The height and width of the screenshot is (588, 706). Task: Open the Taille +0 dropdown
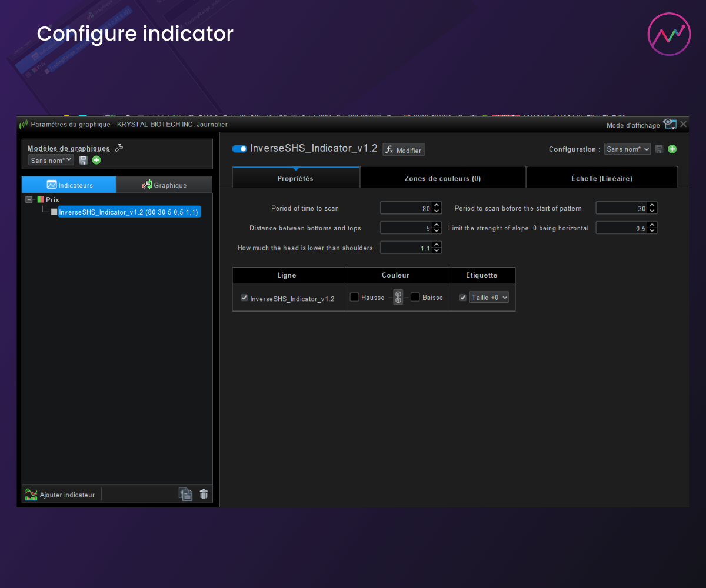pos(489,298)
